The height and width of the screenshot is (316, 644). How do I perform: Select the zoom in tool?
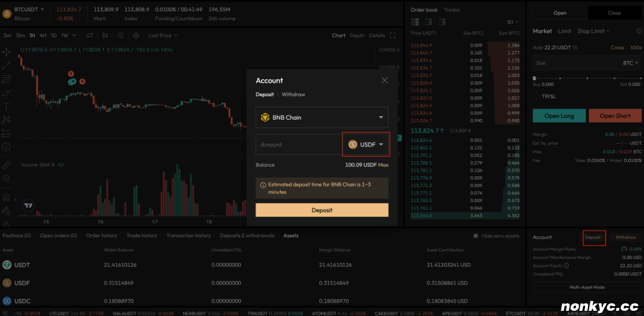coord(6,179)
